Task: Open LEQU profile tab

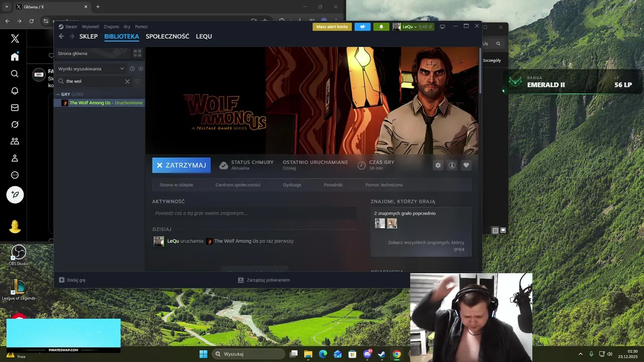Action: pos(204,36)
